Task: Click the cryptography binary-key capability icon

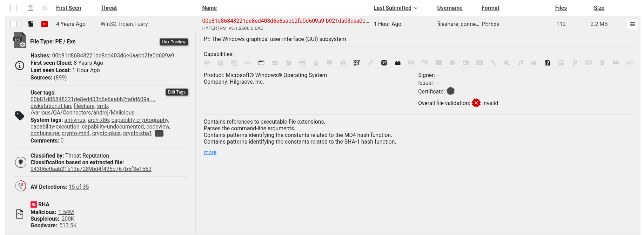Action: pos(357,63)
